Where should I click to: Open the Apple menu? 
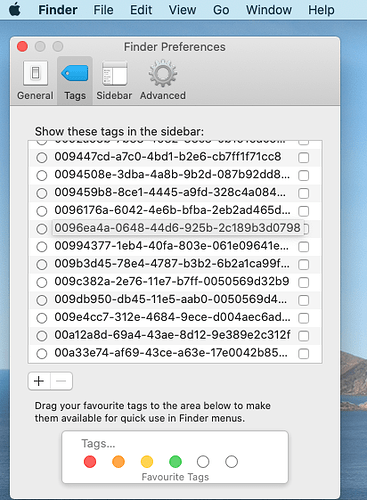(x=15, y=10)
